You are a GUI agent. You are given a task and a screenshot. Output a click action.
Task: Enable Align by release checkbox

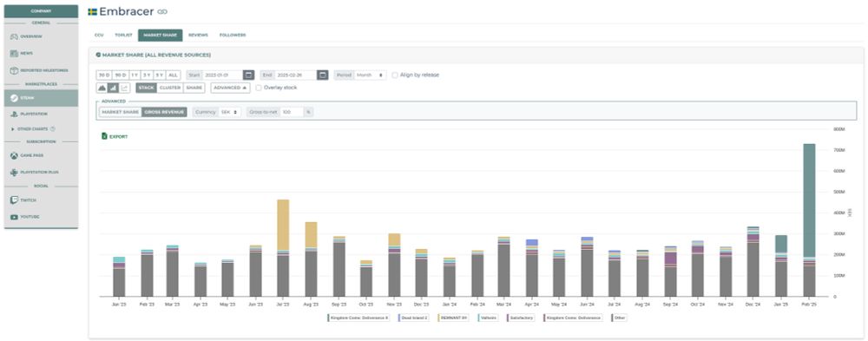click(395, 75)
